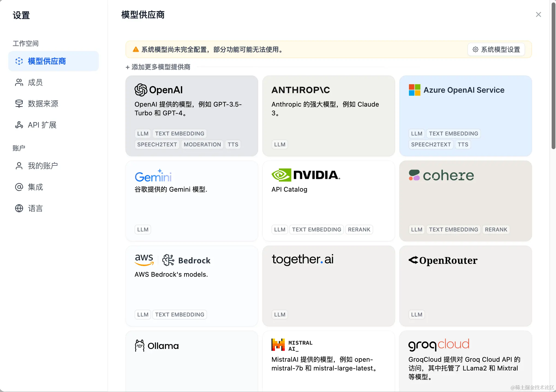Click the Gemini logo card
The image size is (556, 392).
pyautogui.click(x=153, y=176)
